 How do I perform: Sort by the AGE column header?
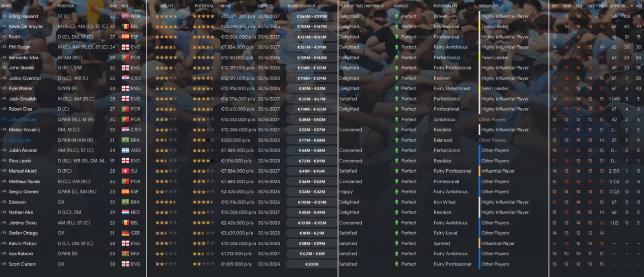click(113, 6)
